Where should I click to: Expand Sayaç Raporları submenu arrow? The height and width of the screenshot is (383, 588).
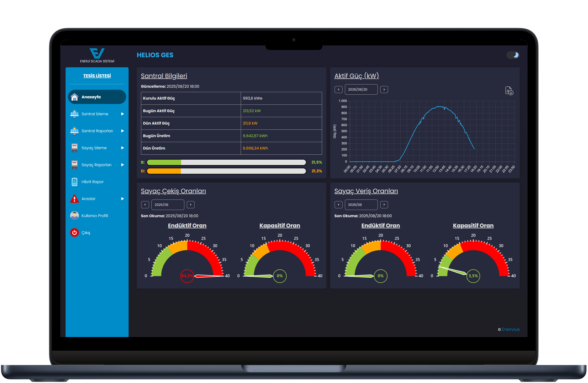pyautogui.click(x=122, y=165)
